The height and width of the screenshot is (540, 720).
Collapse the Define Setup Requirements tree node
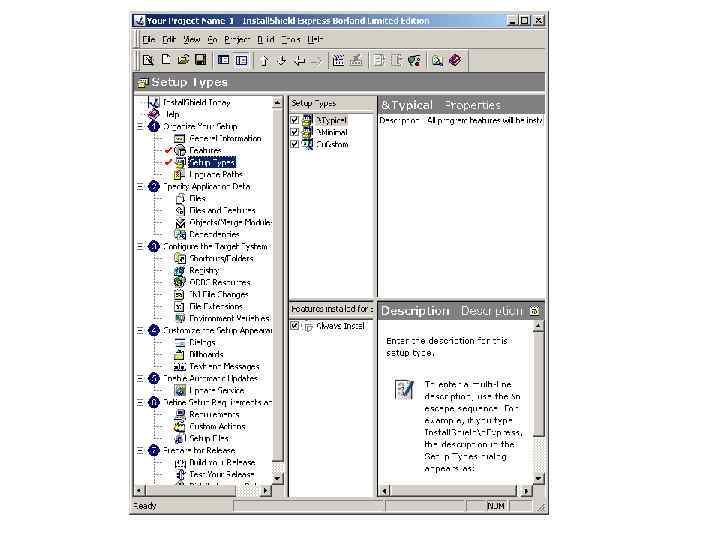140,402
